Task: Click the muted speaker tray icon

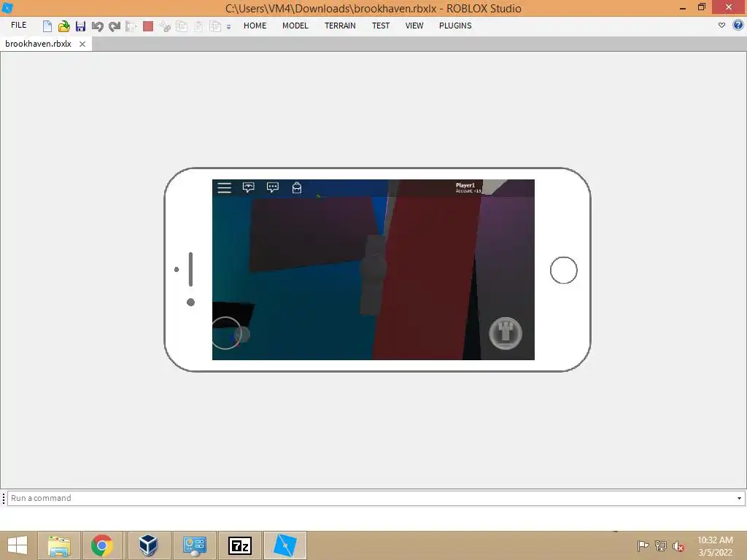Action: 678,546
